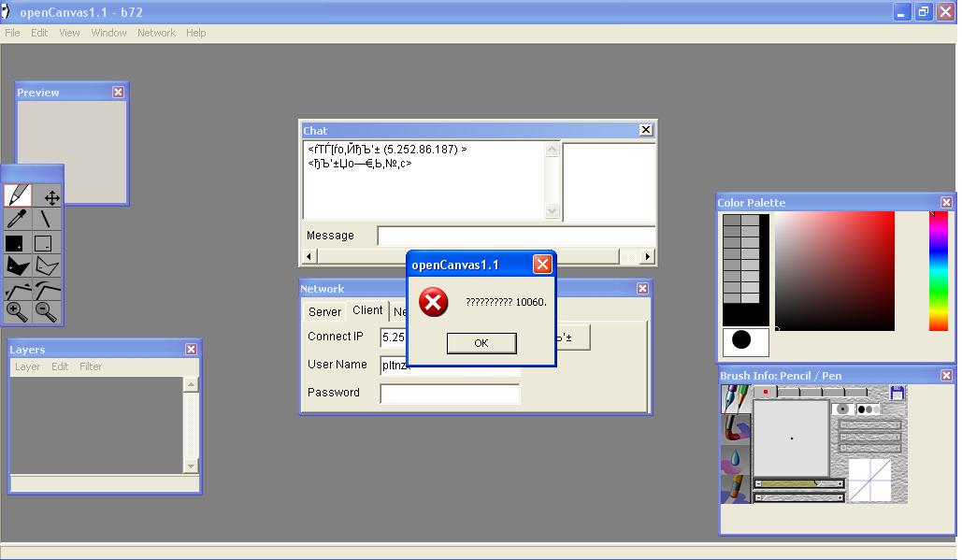The image size is (962, 560).
Task: Select the pen drawing tool in toolbox
Action: 17,195
